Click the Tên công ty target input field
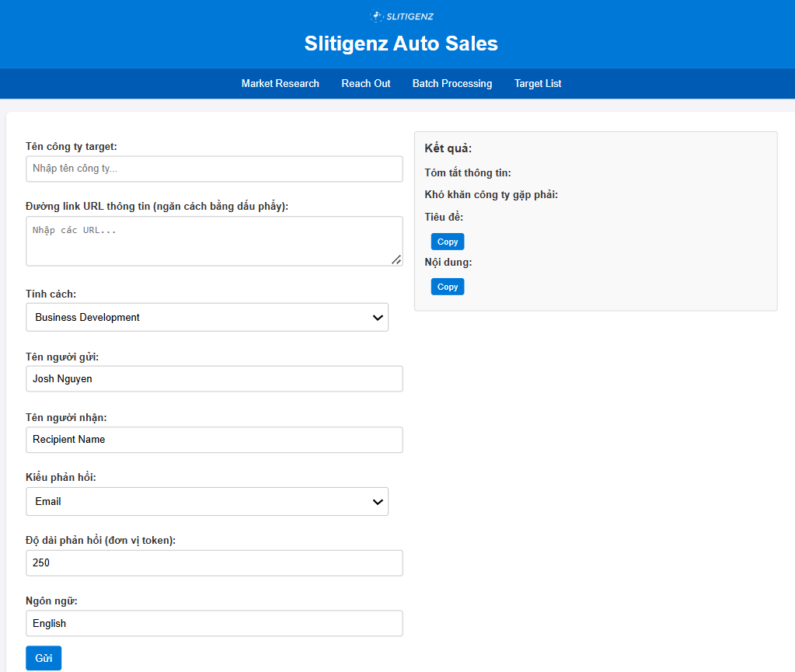The height and width of the screenshot is (672, 795). click(214, 169)
